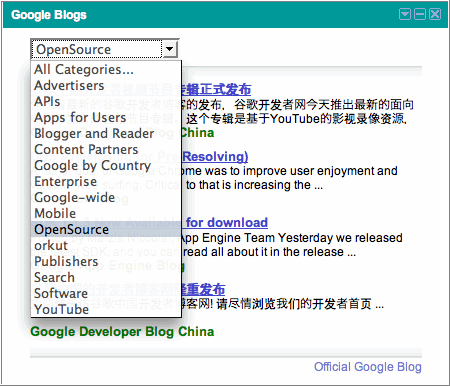Click the OpenSource category select field
Image resolution: width=450 pixels, height=386 pixels.
[104, 49]
